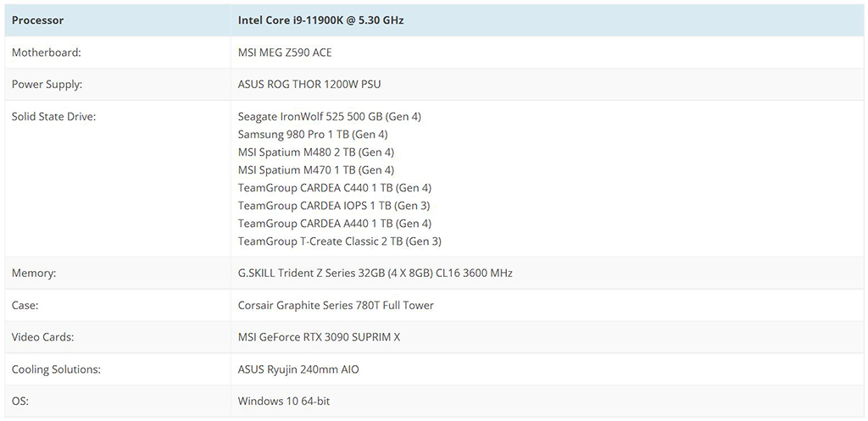Click "Seagate IronWolf 525 500 GB (Gen 4)"

(330, 117)
